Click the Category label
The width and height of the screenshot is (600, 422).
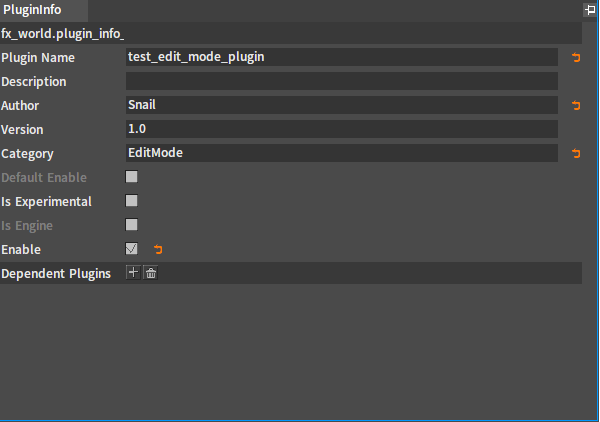coord(27,154)
